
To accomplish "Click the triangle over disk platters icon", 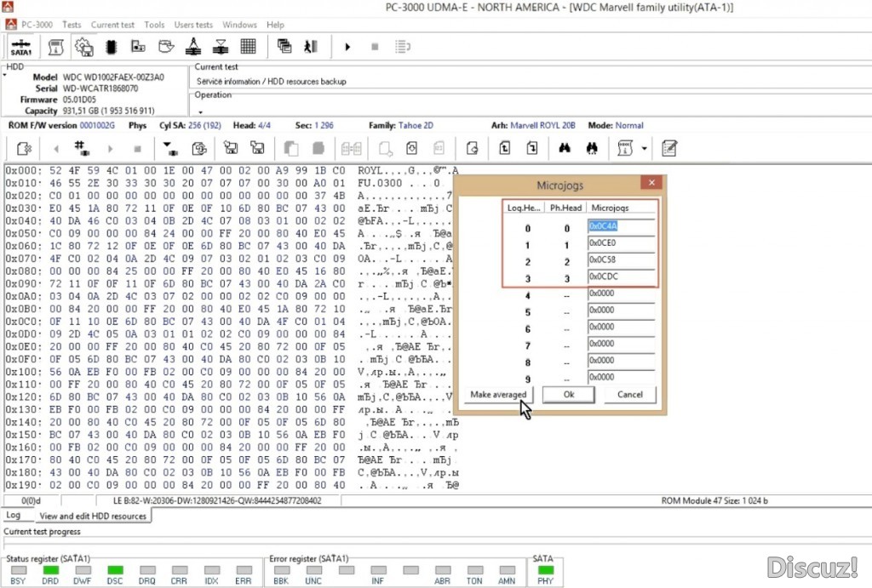I will coord(221,47).
